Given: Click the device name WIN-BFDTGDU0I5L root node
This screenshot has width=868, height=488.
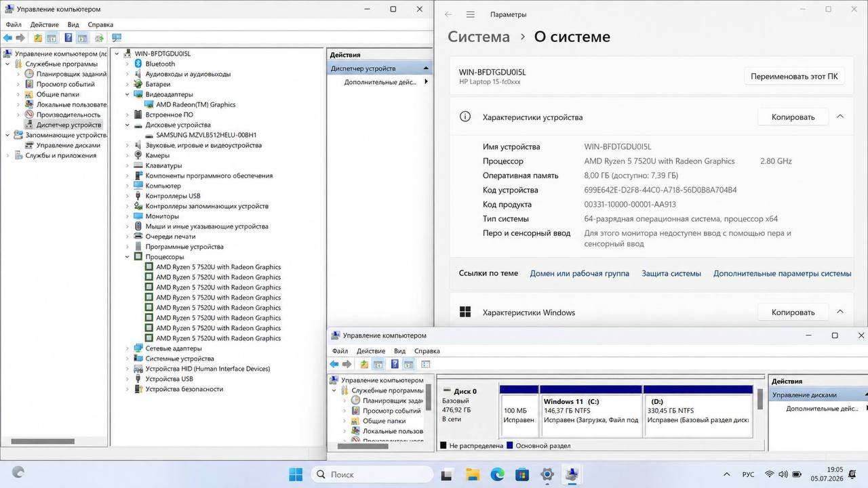Looking at the screenshot, I should (163, 54).
